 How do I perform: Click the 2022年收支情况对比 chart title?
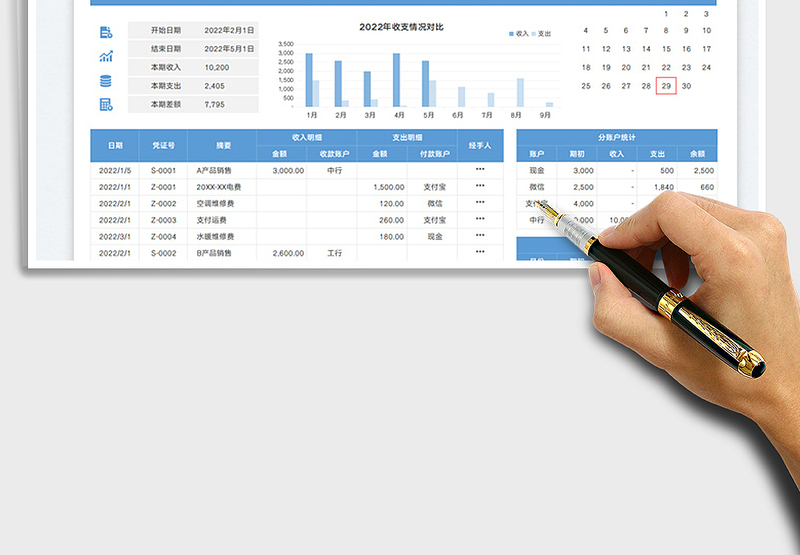click(x=401, y=27)
